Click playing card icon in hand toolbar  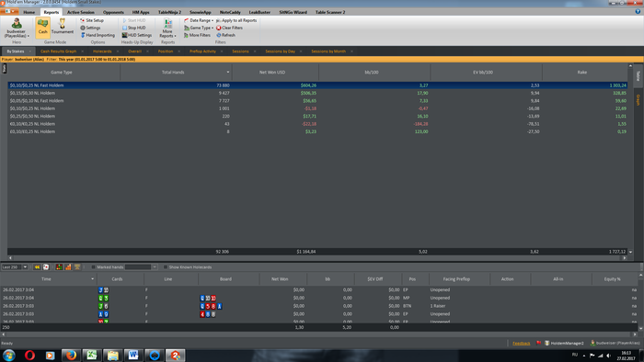pyautogui.click(x=46, y=266)
